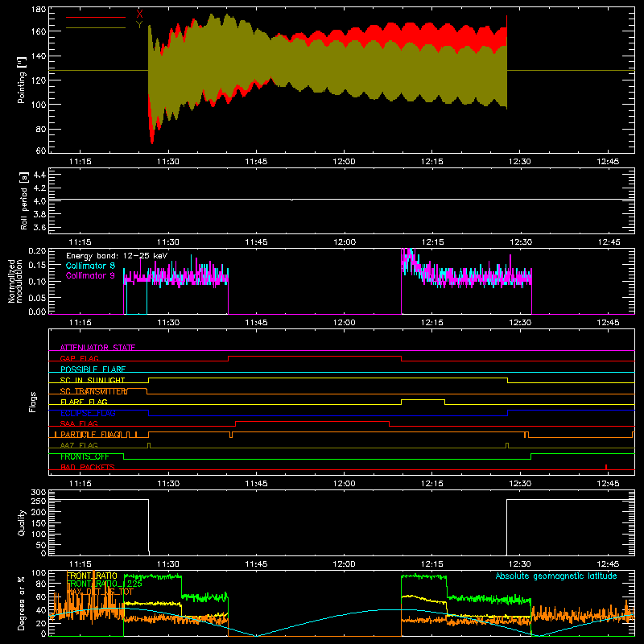This screenshot has width=644, height=644.
Task: Click the orange MAX_DET_VS_TOT legend label
Action: point(100,592)
